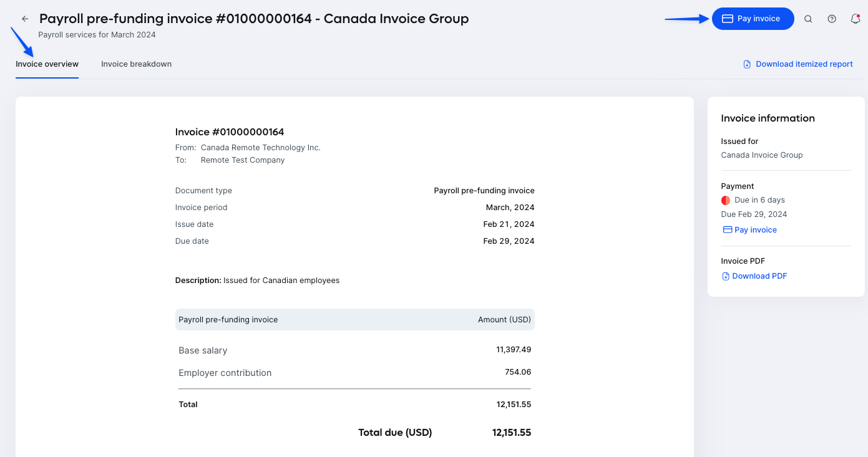868x457 pixels.
Task: Click the card icon beside sidebar Pay invoice
Action: tap(728, 229)
